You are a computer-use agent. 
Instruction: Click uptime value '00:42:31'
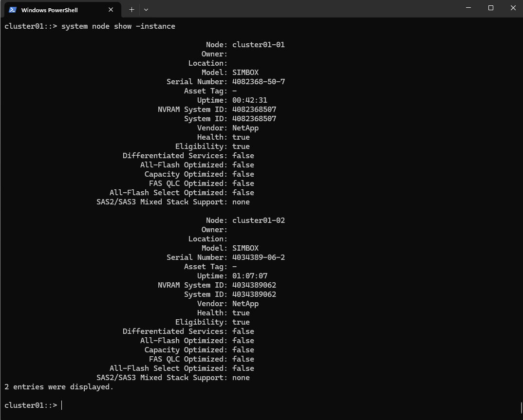250,100
